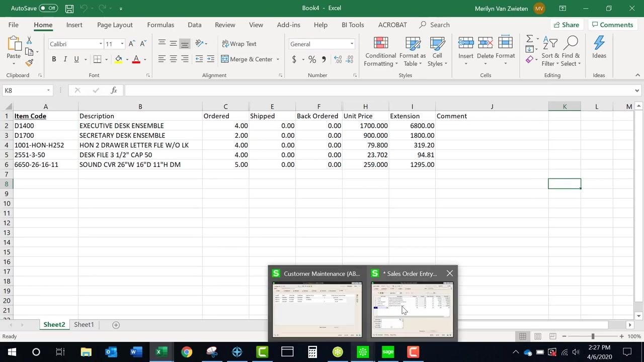This screenshot has width=644, height=362.
Task: Click the zoom slider handle in the status bar
Action: tap(593, 336)
